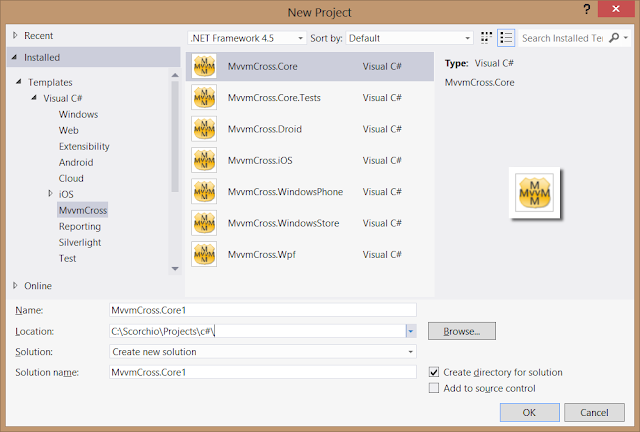This screenshot has width=640, height=432.
Task: Expand the Online section
Action: pos(15,285)
